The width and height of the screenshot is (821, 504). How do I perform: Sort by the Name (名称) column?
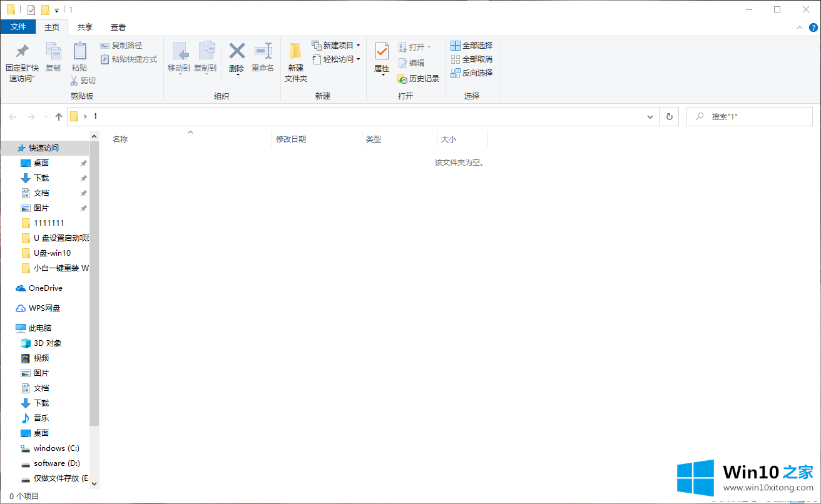point(120,139)
